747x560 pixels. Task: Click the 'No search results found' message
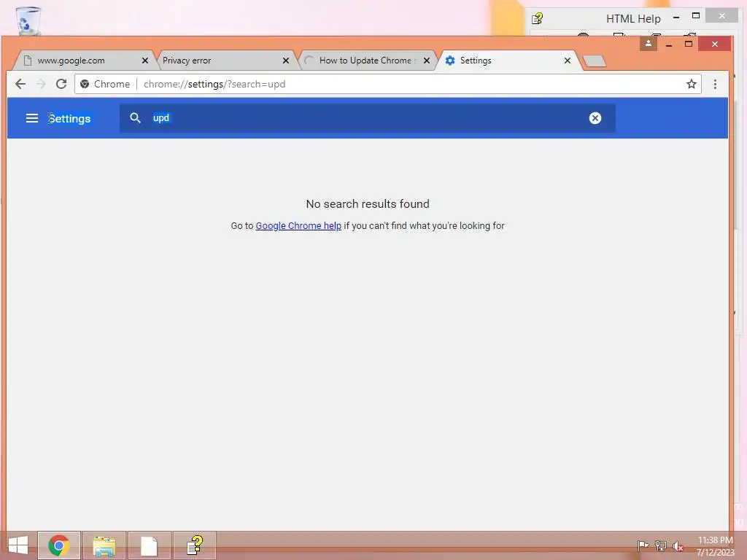(x=368, y=204)
